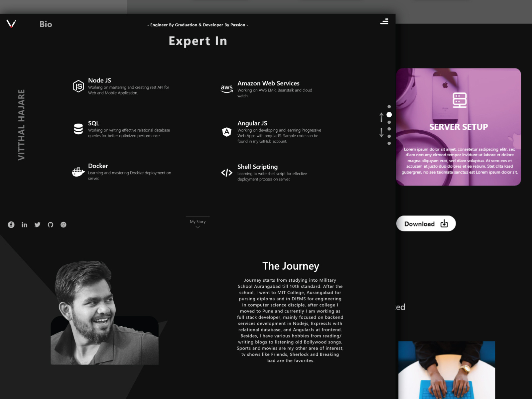Click the Docker heading
This screenshot has width=532, height=399.
(98, 166)
